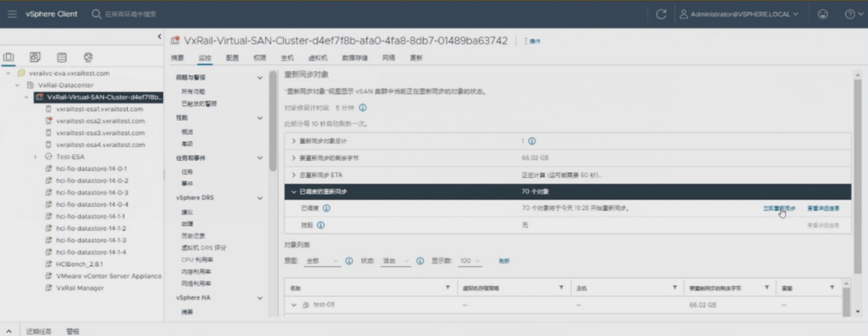Collapse the VxRail-Datacenter tree node
Image resolution: width=868 pixels, height=336 pixels.
click(17, 85)
